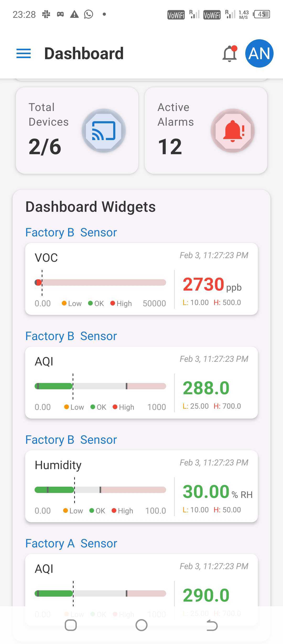Click the Factory B AQI gauge bar

tap(100, 386)
